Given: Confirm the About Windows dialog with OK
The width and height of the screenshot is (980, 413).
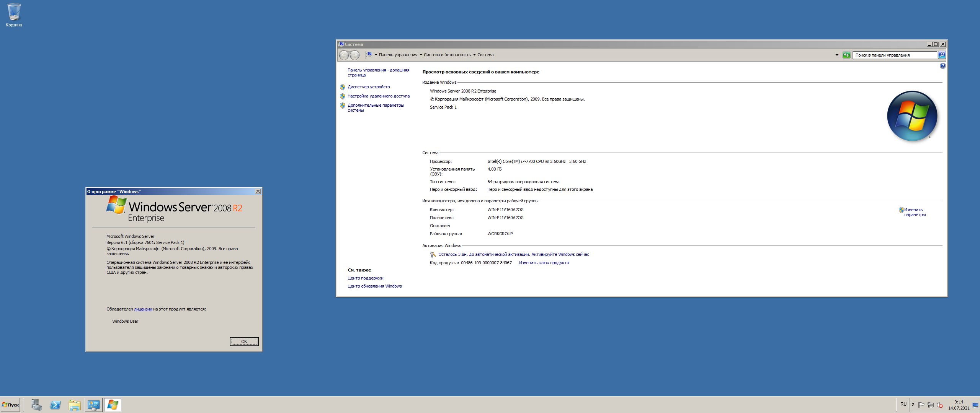Looking at the screenshot, I should click(244, 341).
